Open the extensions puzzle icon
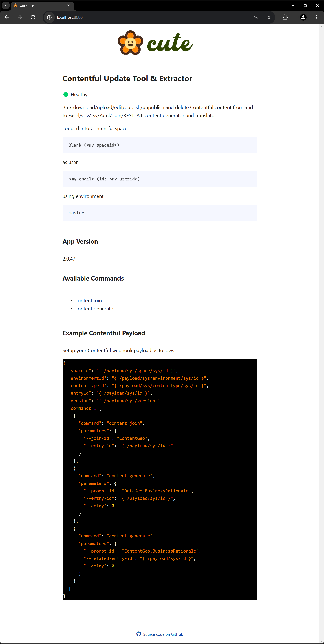Viewport: 324px width, 644px height. 285,17
